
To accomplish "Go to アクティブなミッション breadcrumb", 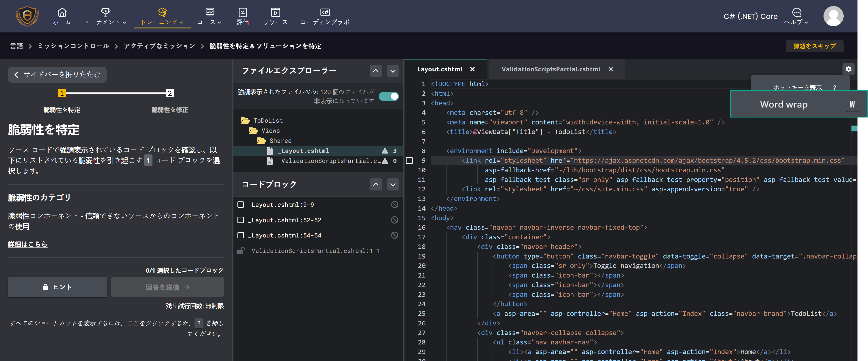I will (x=159, y=46).
